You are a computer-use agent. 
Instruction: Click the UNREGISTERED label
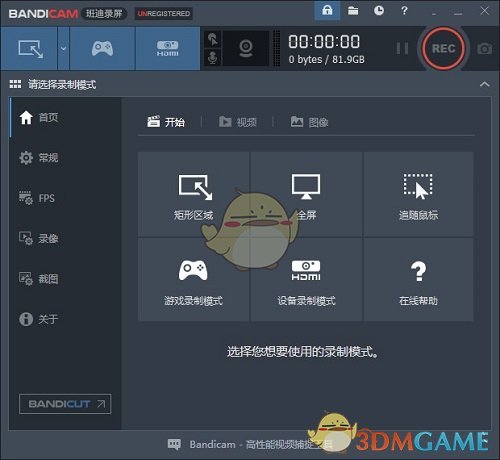point(163,14)
